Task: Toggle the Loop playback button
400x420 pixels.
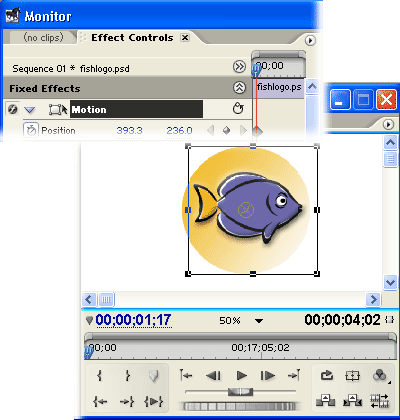Action: (326, 376)
